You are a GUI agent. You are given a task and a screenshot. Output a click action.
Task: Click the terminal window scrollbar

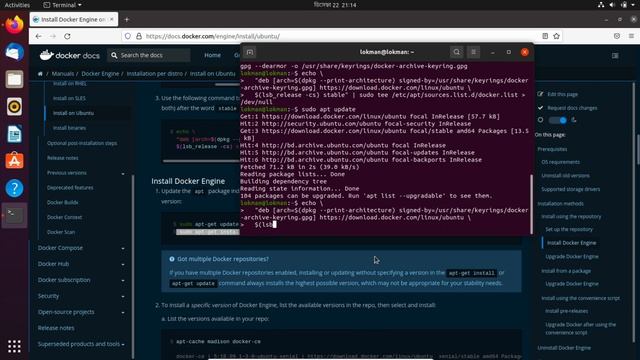[531, 204]
